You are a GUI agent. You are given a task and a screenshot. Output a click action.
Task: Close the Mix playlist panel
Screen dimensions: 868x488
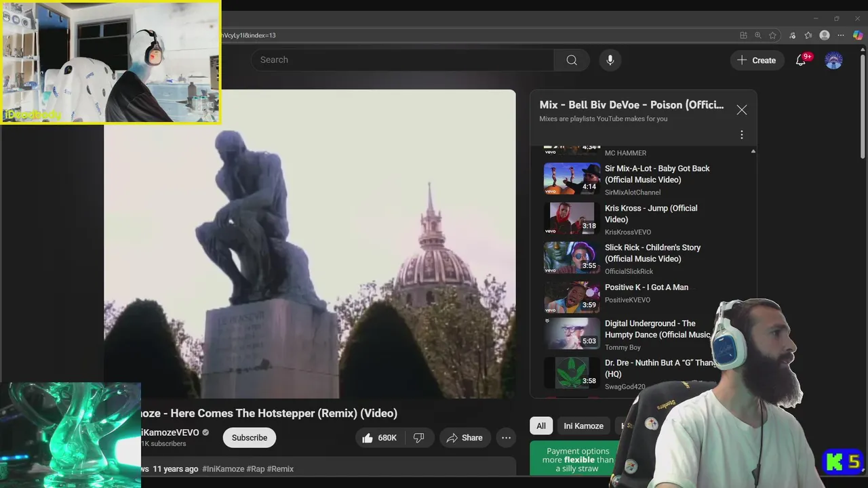742,110
